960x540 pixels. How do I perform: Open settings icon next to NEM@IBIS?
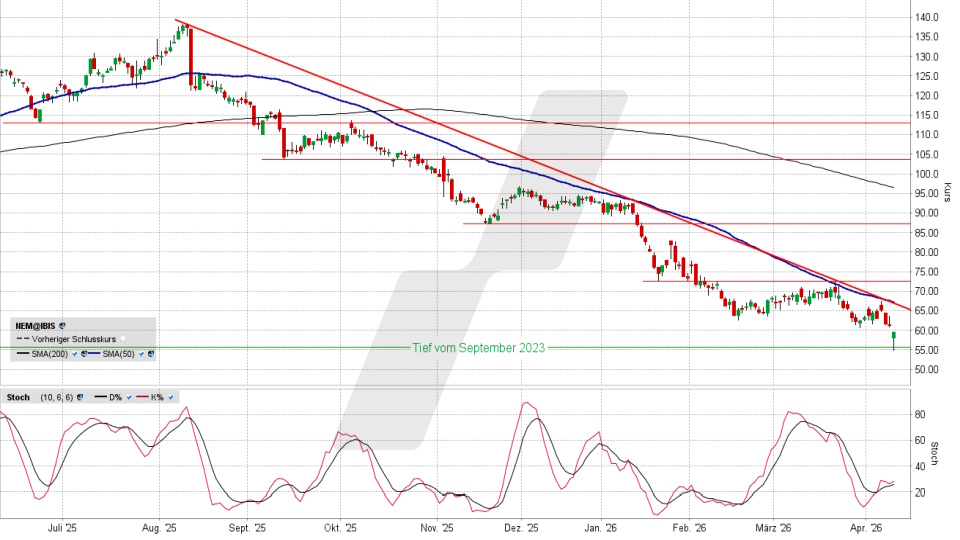click(62, 326)
